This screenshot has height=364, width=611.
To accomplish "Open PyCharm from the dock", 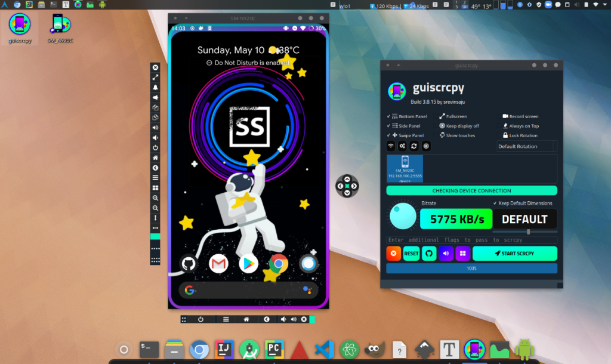I will (x=274, y=350).
